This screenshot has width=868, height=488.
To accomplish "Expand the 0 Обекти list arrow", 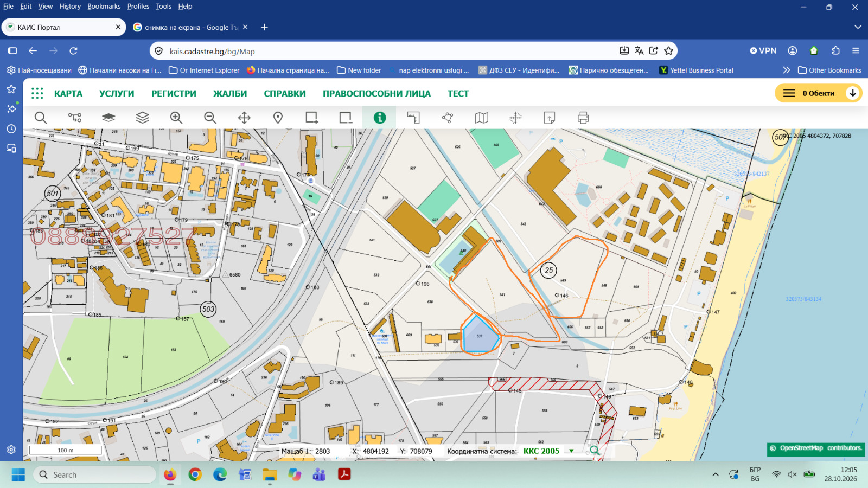I will (853, 93).
